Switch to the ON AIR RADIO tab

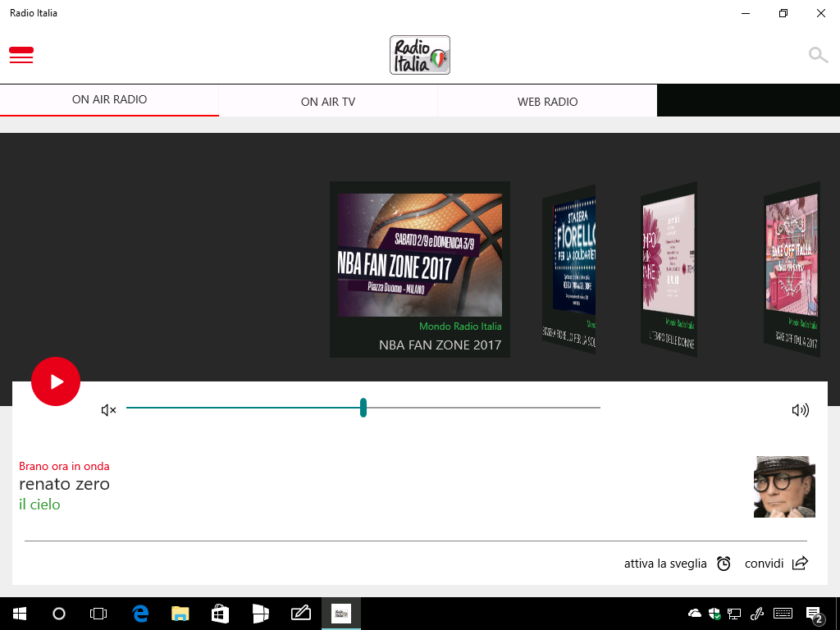[x=109, y=99]
